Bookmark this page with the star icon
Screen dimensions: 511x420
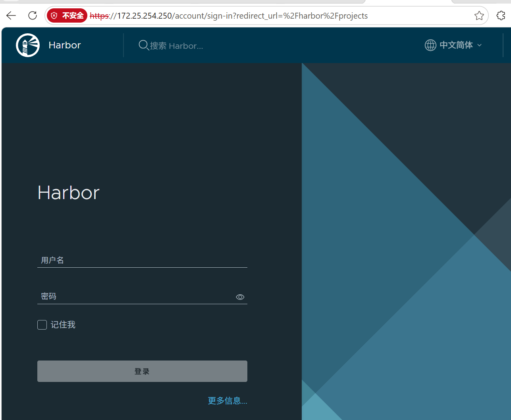(479, 16)
